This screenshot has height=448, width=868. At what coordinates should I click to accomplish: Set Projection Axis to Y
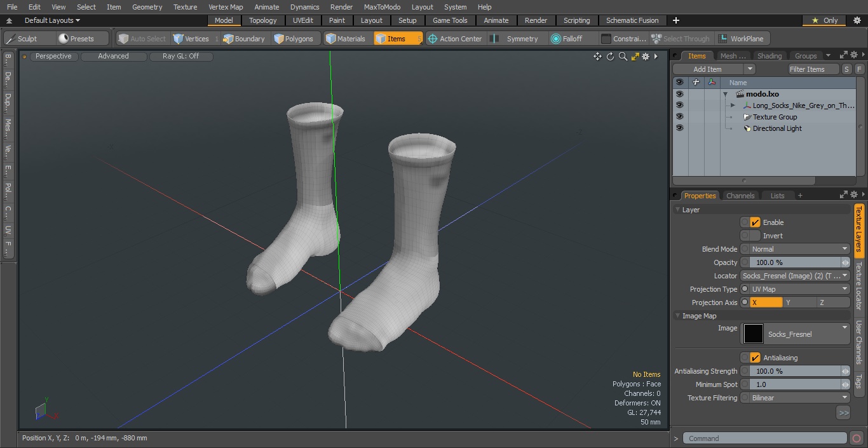pos(799,302)
